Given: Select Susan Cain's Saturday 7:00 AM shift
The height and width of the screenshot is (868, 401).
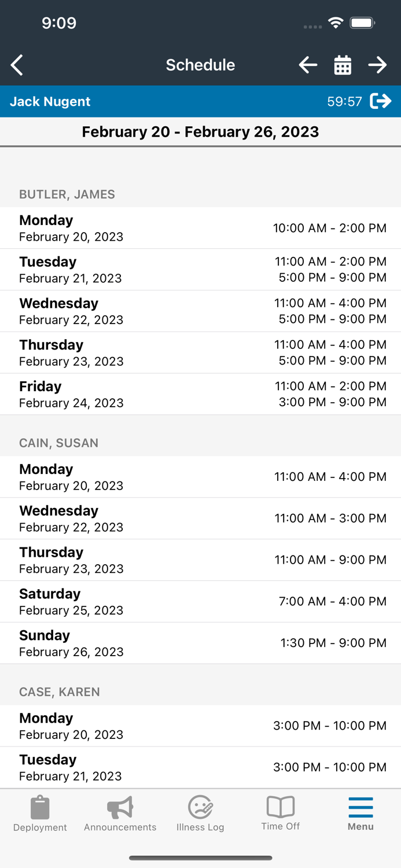Looking at the screenshot, I should click(200, 601).
